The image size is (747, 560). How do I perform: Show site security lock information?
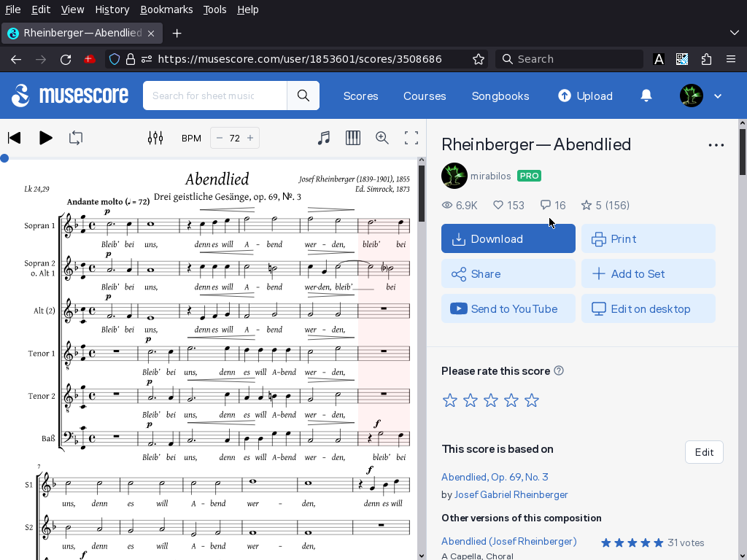coord(131,59)
